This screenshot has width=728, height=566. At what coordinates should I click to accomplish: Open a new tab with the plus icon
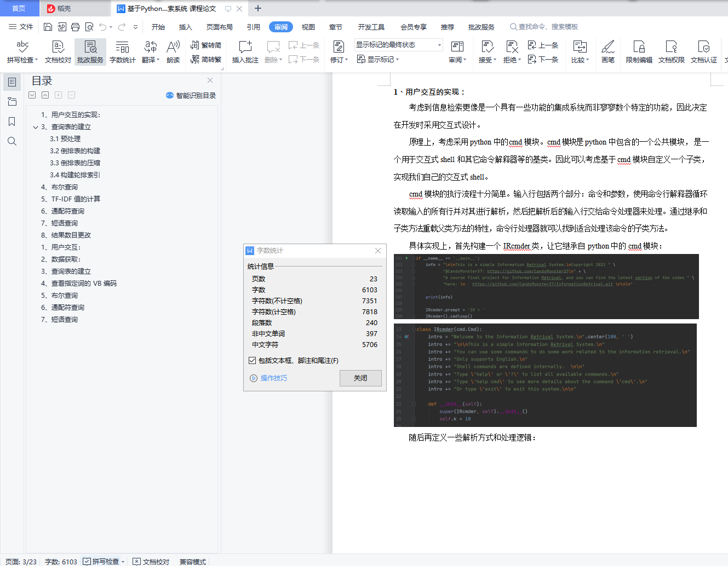[258, 8]
